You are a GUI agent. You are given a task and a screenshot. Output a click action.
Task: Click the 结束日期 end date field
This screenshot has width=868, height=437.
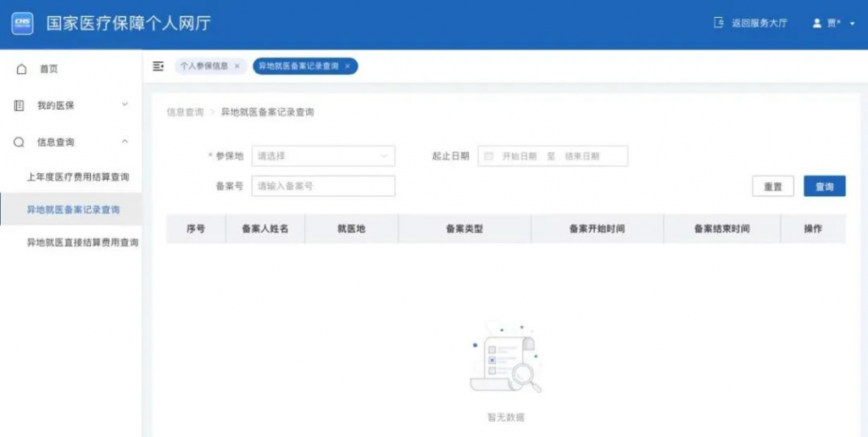tap(581, 156)
